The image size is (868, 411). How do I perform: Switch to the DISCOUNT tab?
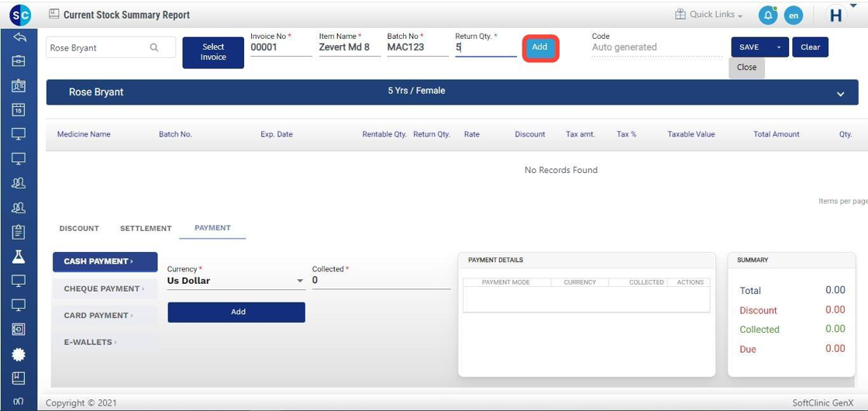[79, 229]
